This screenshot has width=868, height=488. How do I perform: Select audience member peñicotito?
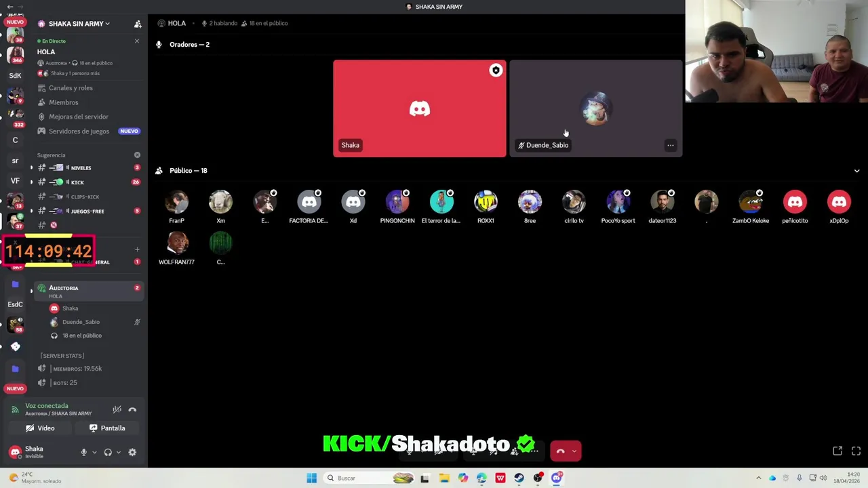pos(795,207)
